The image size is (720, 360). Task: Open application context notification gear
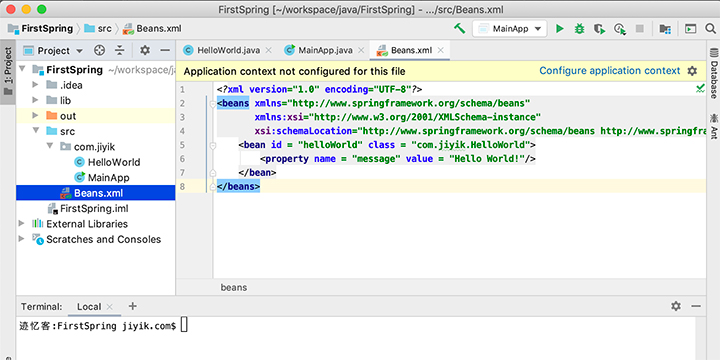[692, 71]
